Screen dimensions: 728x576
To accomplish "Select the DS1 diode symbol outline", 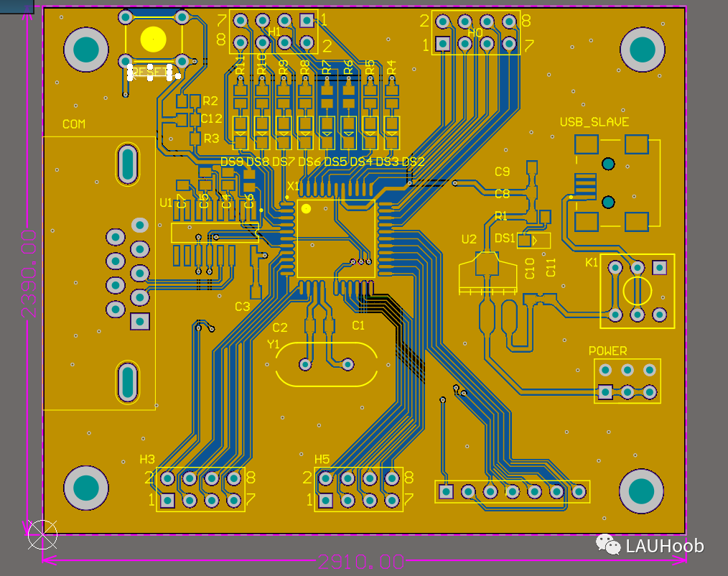I will pyautogui.click(x=534, y=241).
